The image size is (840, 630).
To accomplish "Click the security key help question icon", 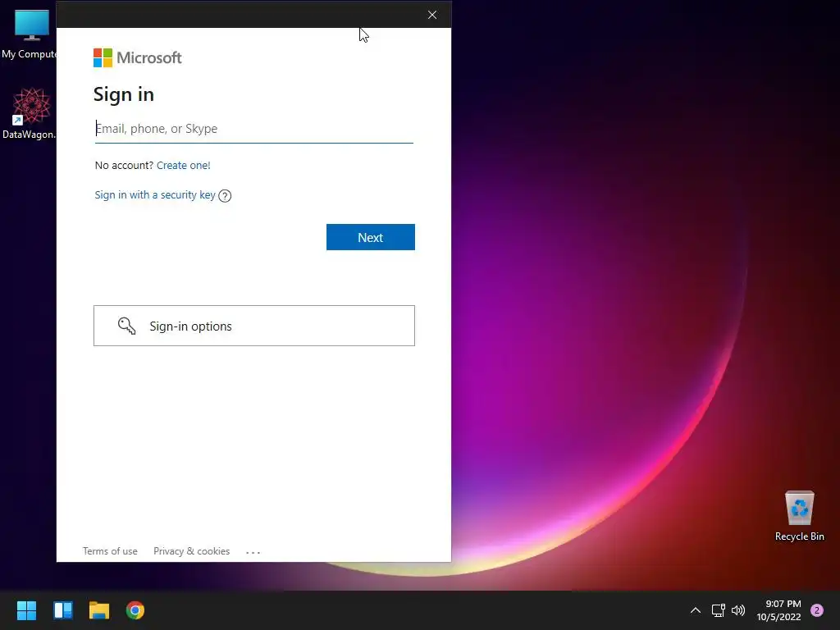I will tap(225, 196).
